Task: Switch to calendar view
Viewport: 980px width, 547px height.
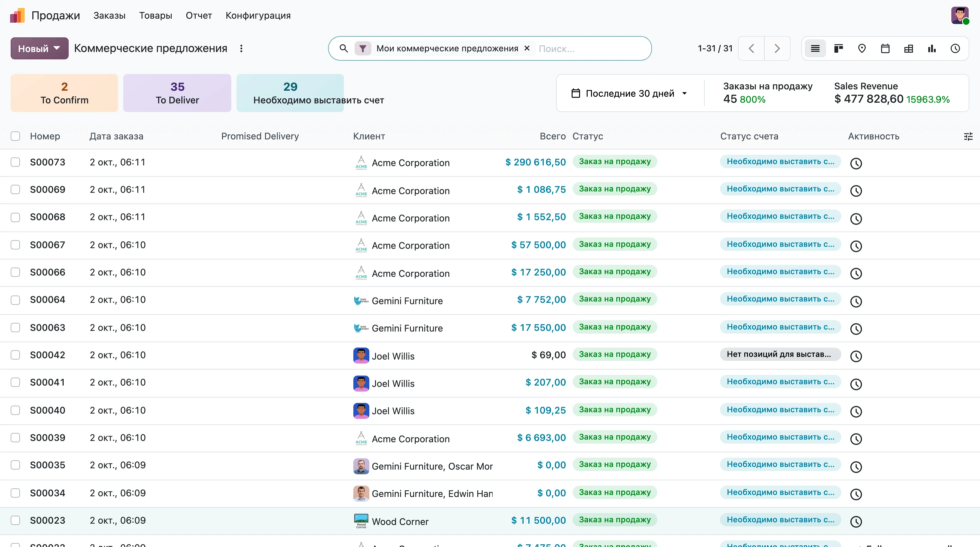Action: (885, 48)
